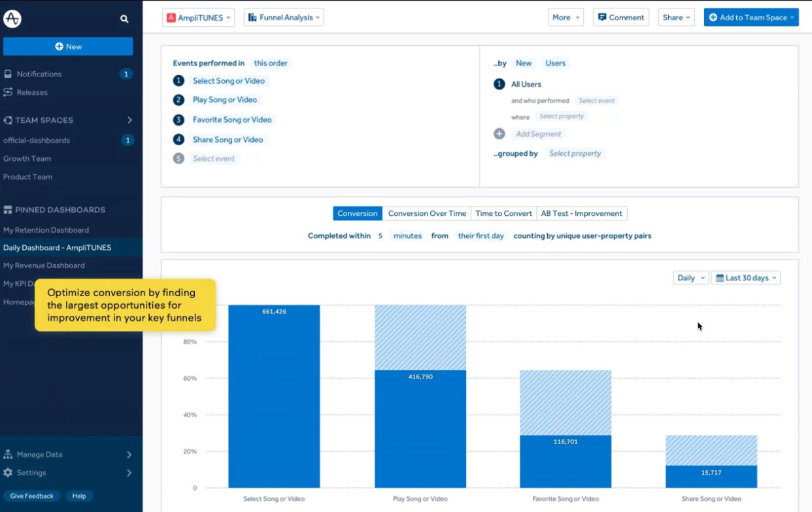Open Settings gear in sidebar
The image size is (812, 512).
tap(8, 472)
